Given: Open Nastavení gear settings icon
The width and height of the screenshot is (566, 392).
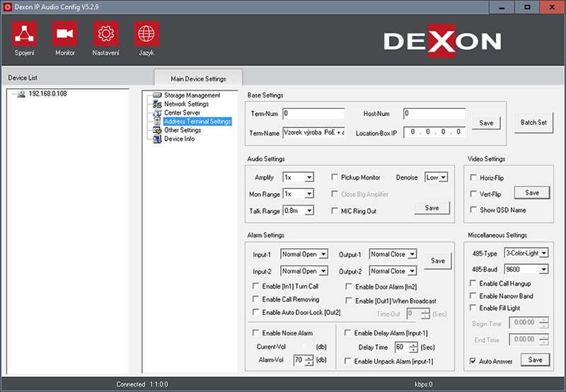Looking at the screenshot, I should tap(105, 33).
